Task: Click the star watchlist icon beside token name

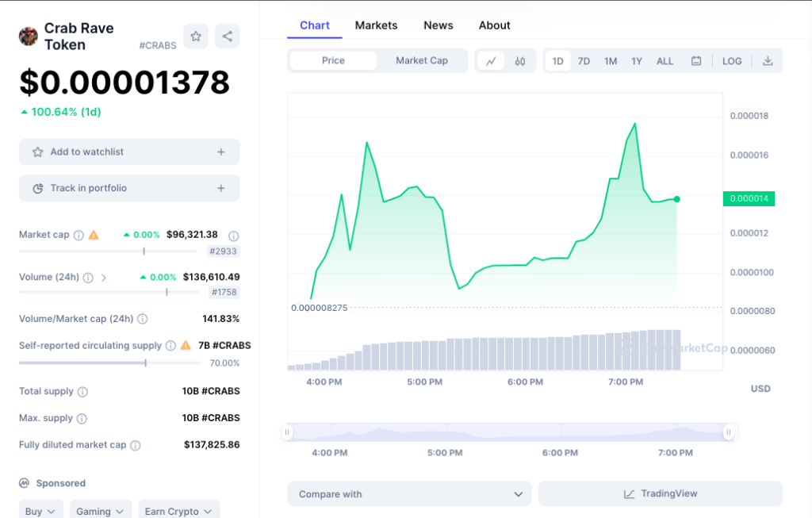Action: click(195, 36)
